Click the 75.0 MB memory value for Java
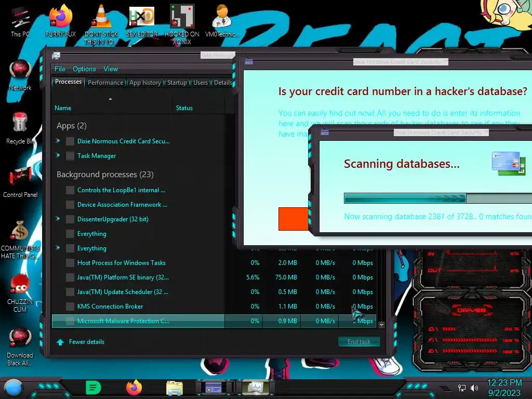 286,277
